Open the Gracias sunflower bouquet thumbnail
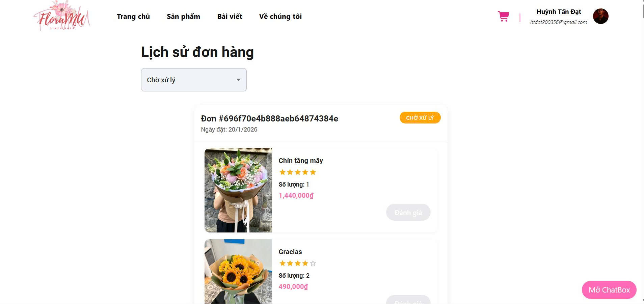644x304 pixels. 238,271
